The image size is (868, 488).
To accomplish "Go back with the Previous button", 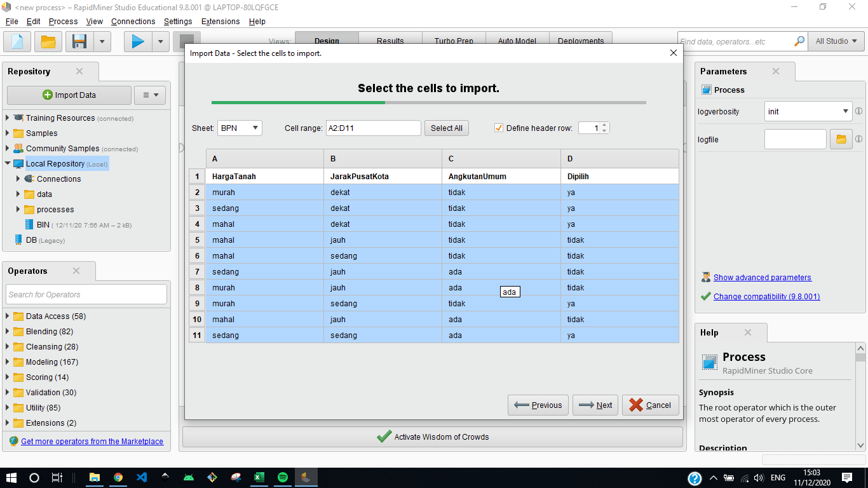I will [x=538, y=405].
